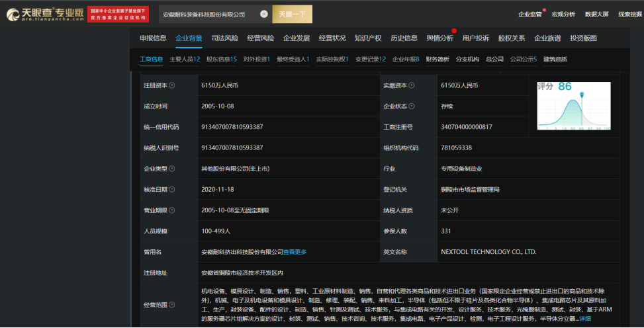Select the 企业年报8 sub-tab

pos(406,59)
